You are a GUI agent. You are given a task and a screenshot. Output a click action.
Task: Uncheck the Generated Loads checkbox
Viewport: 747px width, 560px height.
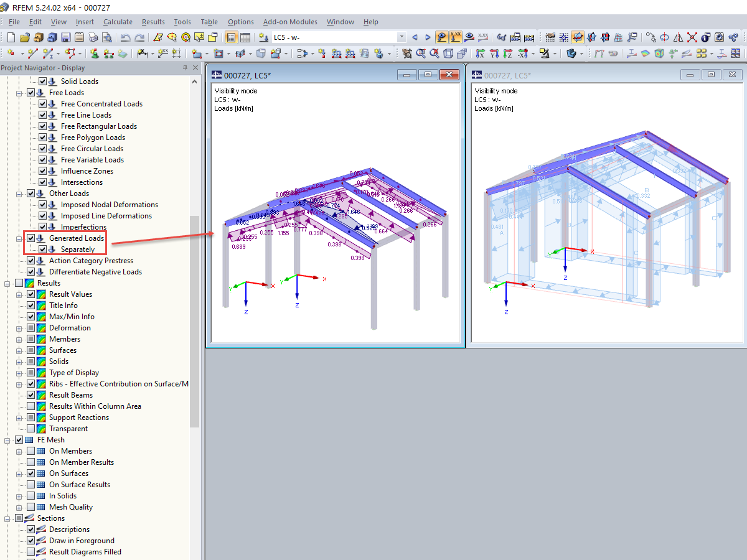(31, 238)
